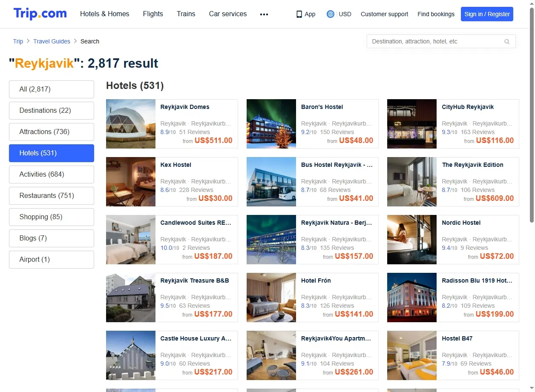This screenshot has height=392, width=535.
Task: Select the Hotels (531) filter
Action: [x=52, y=153]
